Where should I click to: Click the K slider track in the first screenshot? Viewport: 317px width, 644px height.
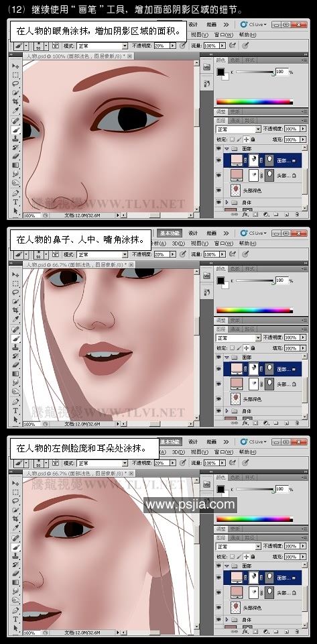255,72
